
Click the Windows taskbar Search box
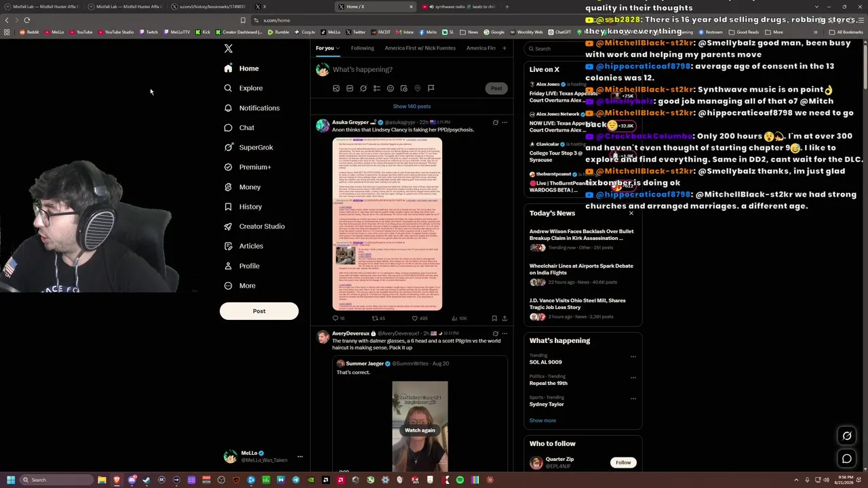click(x=56, y=480)
